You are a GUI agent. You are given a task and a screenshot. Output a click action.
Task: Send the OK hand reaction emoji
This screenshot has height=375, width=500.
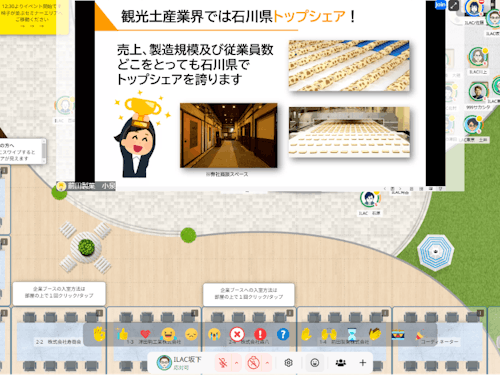click(x=99, y=334)
